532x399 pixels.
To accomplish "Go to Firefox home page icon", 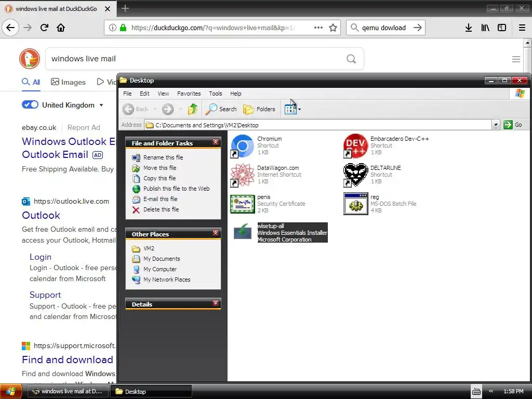I will pyautogui.click(x=61, y=28).
